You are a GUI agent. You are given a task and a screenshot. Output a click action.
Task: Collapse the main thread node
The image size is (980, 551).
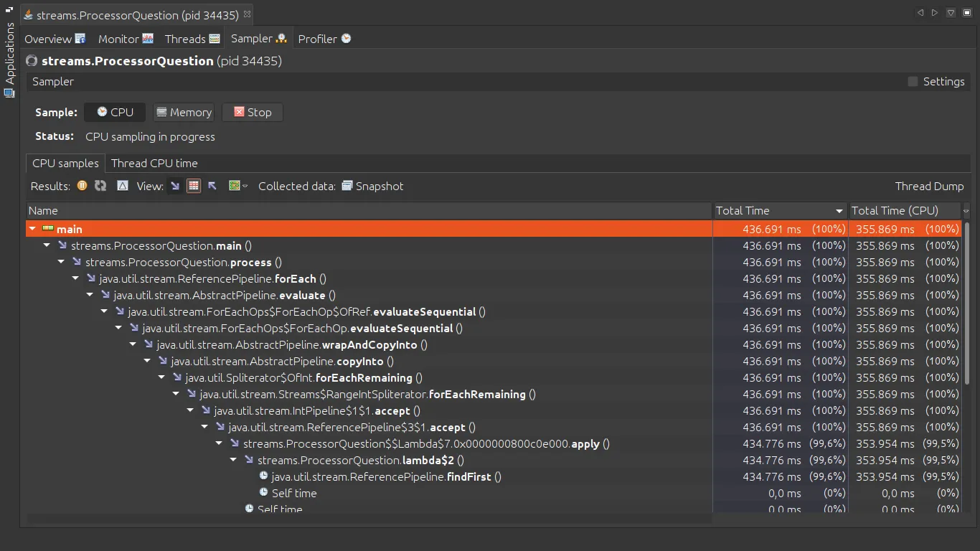(x=33, y=229)
